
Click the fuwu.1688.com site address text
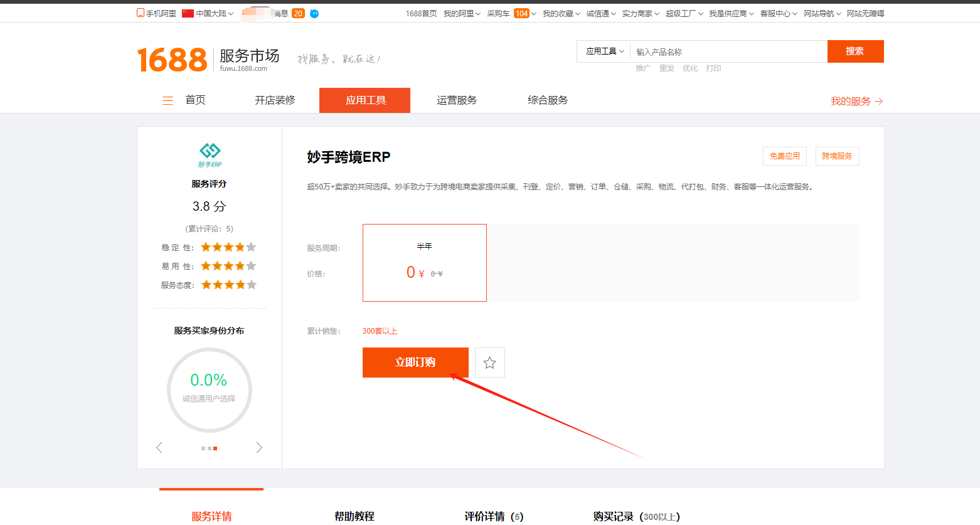tap(243, 69)
